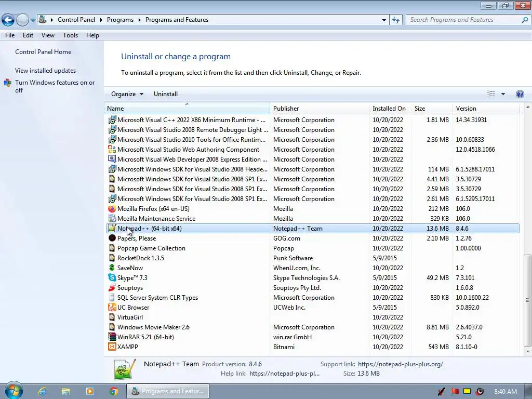Open Control Panel Home link
Viewport: 532px width, 399px height.
(43, 52)
